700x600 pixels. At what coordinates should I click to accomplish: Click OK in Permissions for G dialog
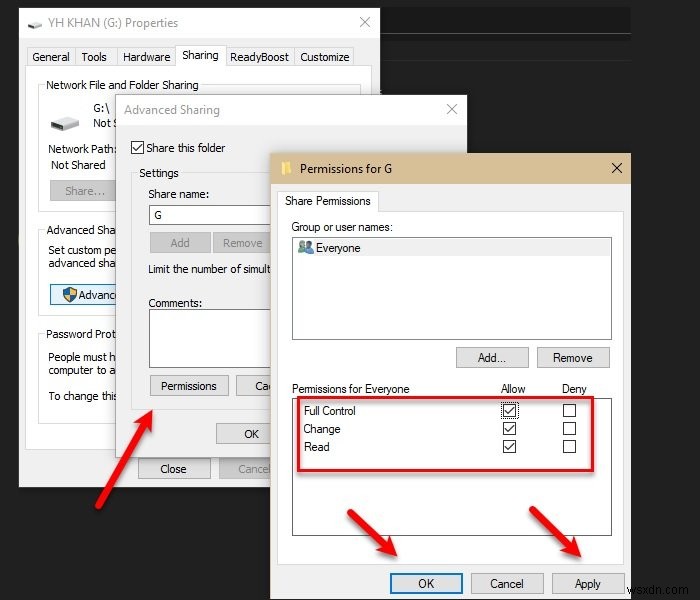click(426, 583)
